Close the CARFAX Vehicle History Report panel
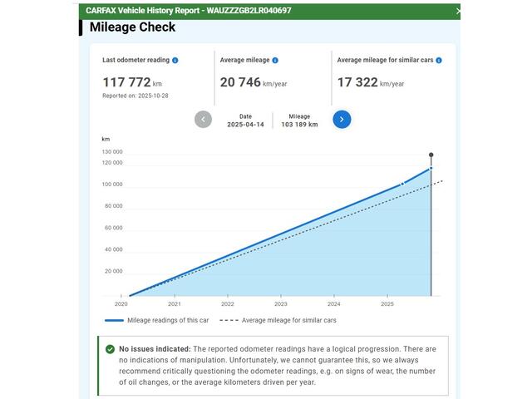The height and width of the screenshot is (399, 532). coord(458,11)
